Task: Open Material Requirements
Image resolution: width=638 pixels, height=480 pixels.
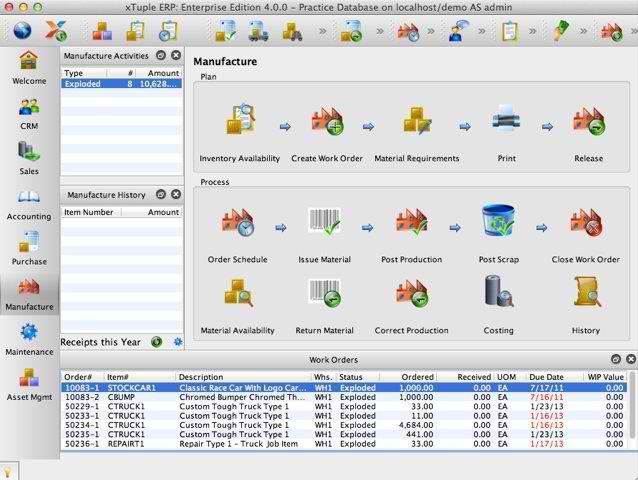Action: pos(417,120)
